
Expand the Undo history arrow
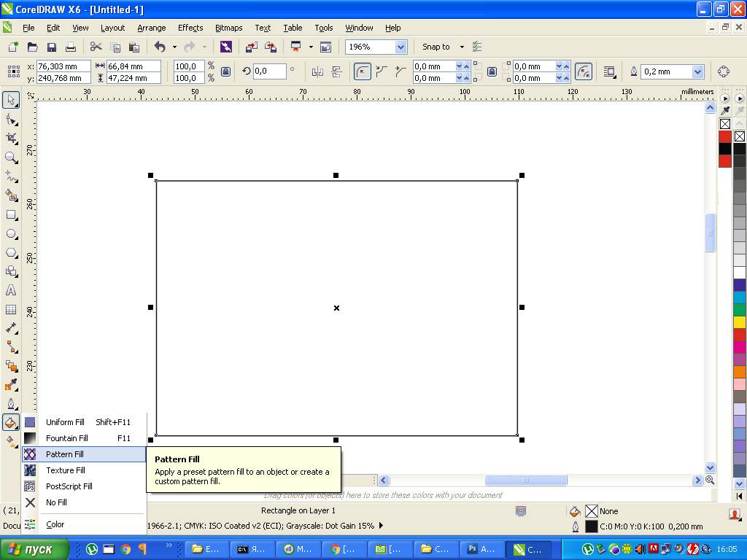[x=174, y=47]
